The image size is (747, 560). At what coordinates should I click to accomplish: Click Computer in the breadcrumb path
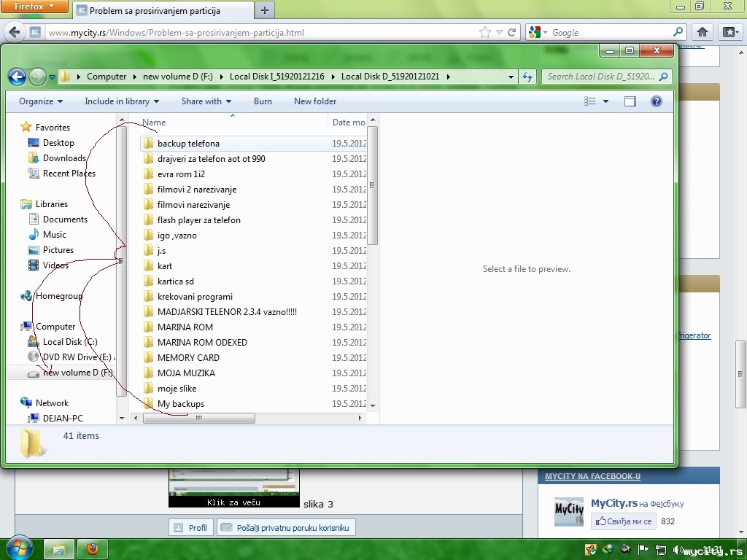click(107, 76)
